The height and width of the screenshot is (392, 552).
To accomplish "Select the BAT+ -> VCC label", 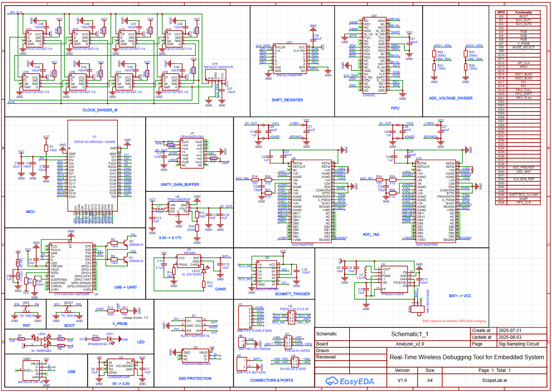I will tap(460, 296).
